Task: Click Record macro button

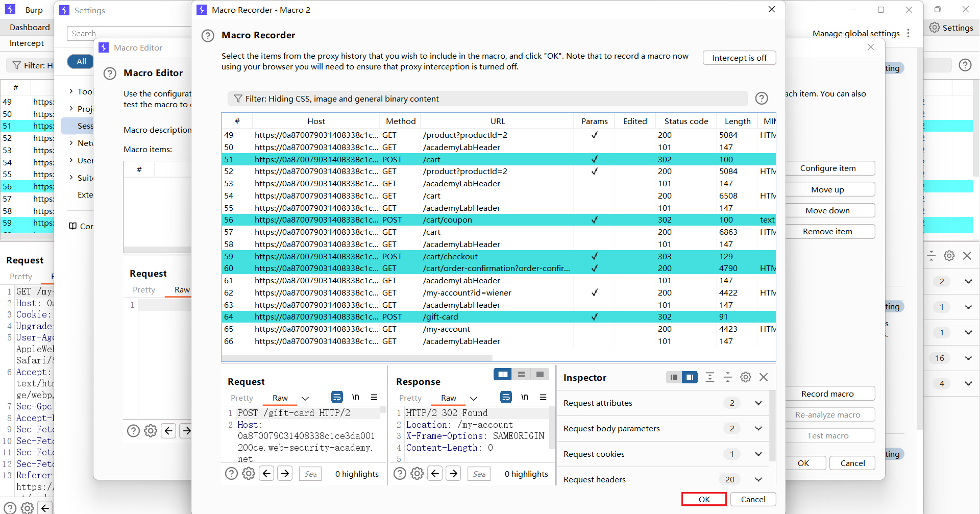Action: click(x=828, y=394)
